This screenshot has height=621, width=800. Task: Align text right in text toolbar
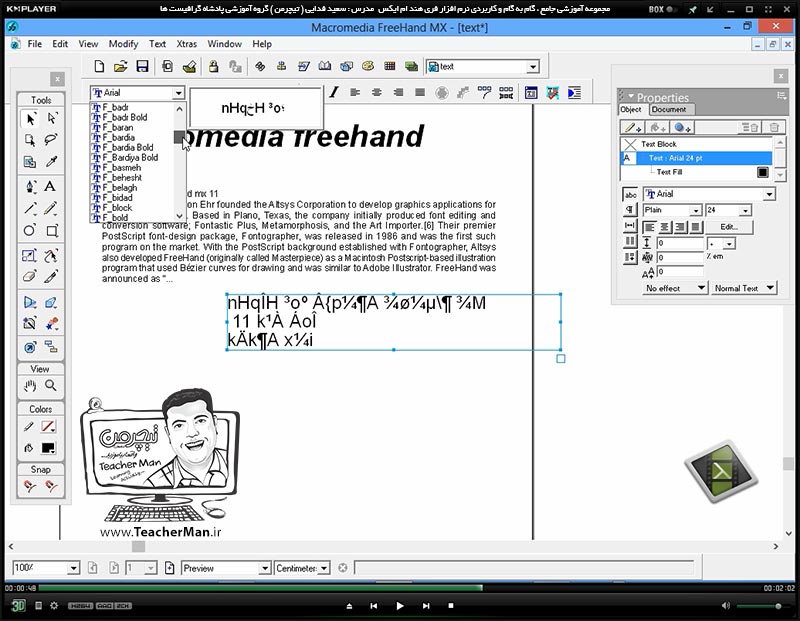(398, 92)
